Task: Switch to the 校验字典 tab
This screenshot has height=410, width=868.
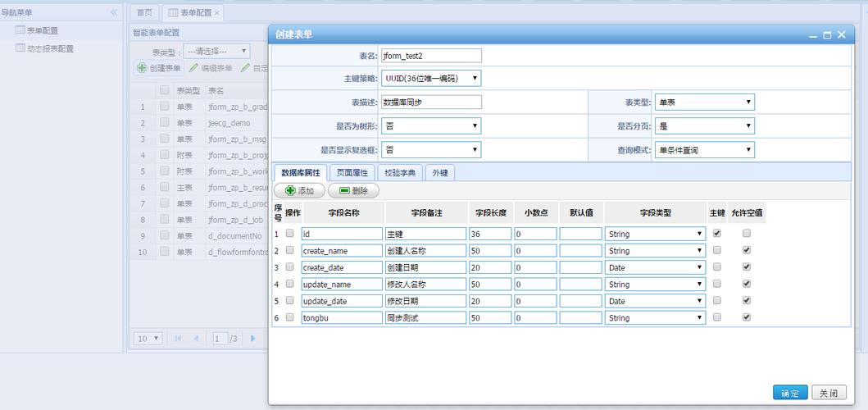Action: [400, 173]
